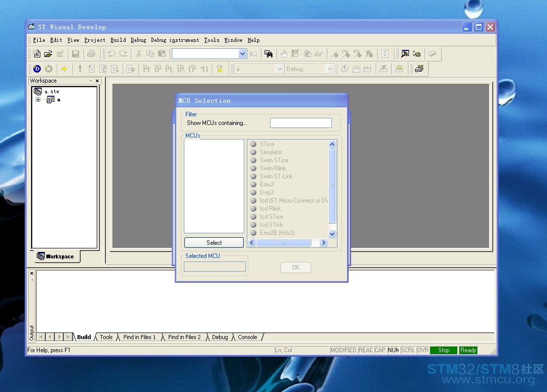This screenshot has width=547, height=392.
Task: Click the MCU list horizontal scrollbar thumb
Action: [284, 242]
